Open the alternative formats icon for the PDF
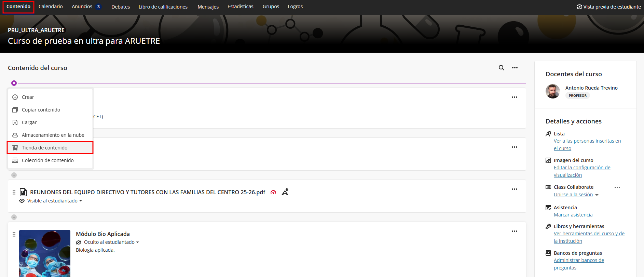The width and height of the screenshot is (644, 277). 285,192
